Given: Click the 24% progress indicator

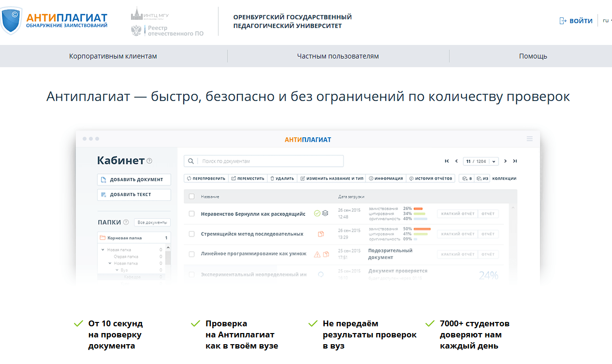Looking at the screenshot, I should point(488,276).
